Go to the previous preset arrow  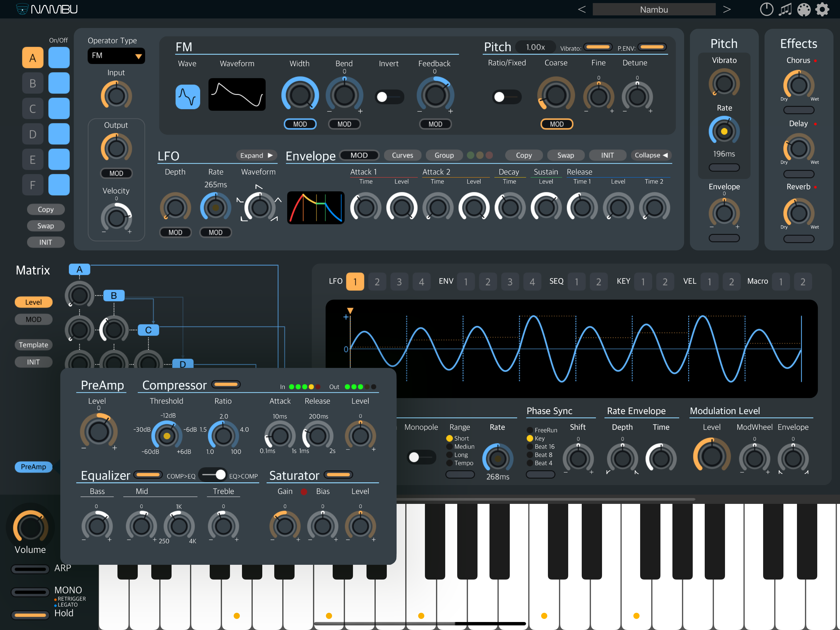[581, 9]
